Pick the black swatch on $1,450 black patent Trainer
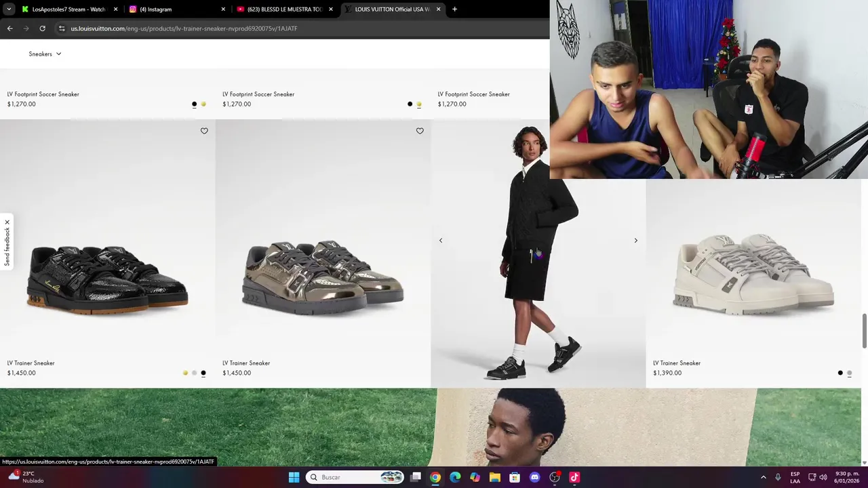The height and width of the screenshot is (488, 868). [203, 373]
